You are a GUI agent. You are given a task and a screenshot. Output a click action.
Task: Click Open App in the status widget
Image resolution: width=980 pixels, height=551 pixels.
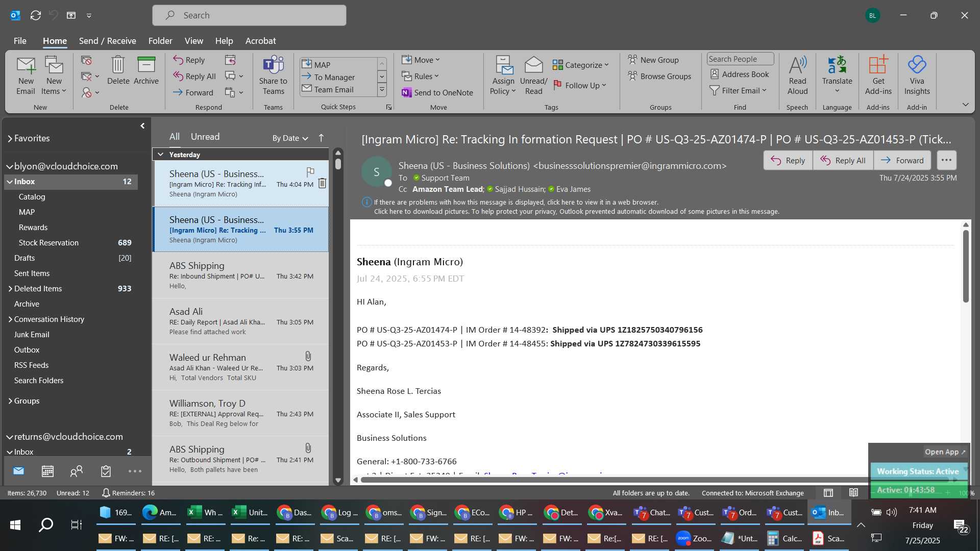[945, 452]
